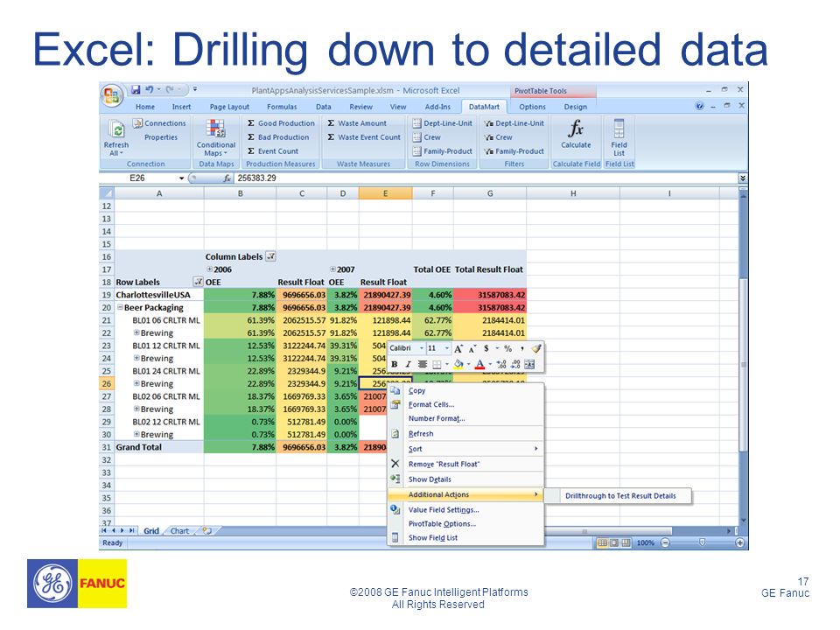840x630 pixels.
Task: Save the workbook from Quick Access toolbar
Action: point(136,89)
